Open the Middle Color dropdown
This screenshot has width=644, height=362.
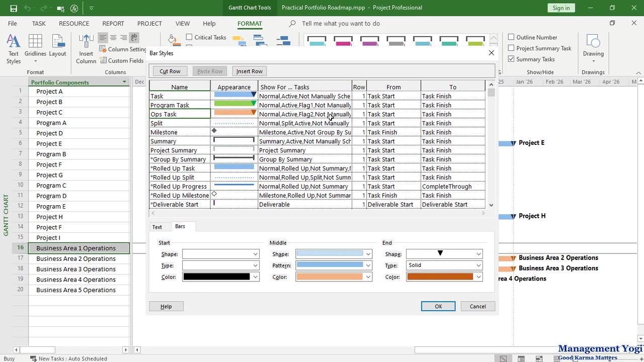[x=368, y=277]
